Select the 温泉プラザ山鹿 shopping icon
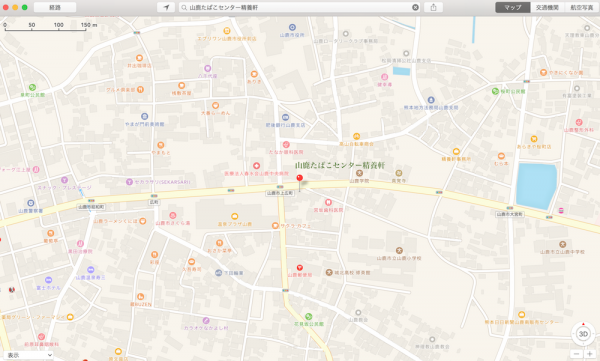Image resolution: width=600 pixels, height=361 pixels. [x=235, y=217]
